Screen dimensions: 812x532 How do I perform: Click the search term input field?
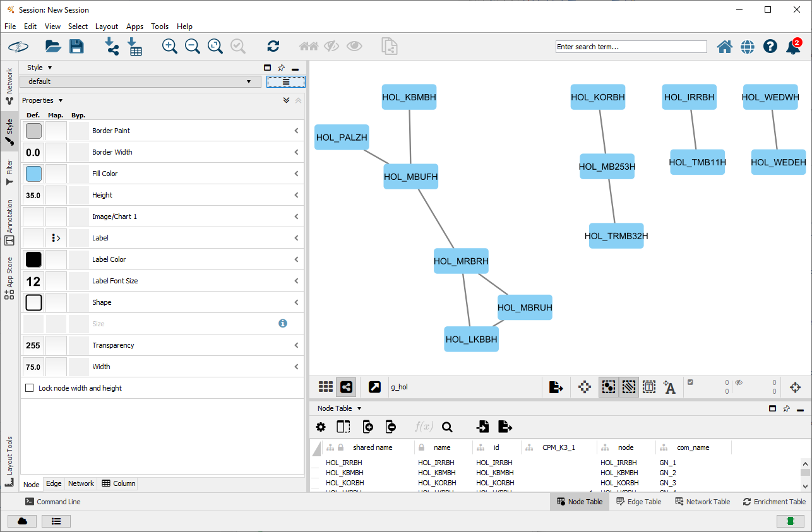click(631, 47)
